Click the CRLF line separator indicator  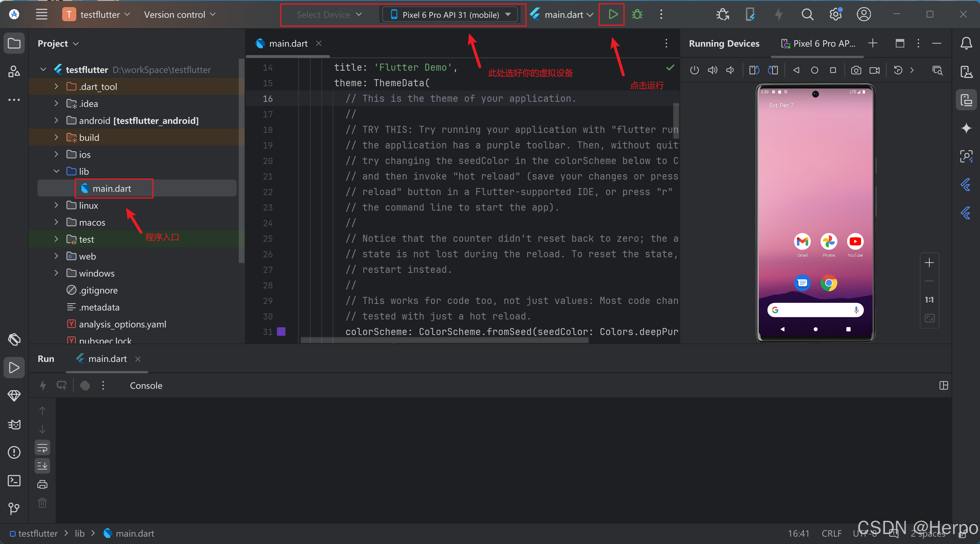(831, 533)
